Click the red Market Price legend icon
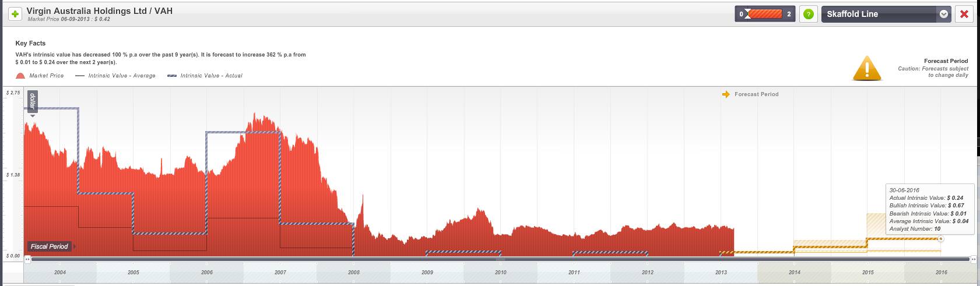The image size is (980, 286). (x=20, y=76)
